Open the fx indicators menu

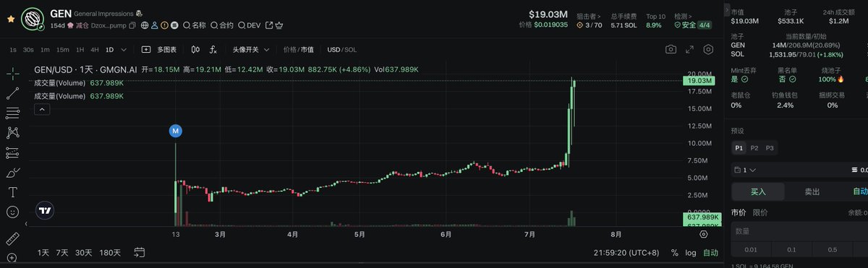coord(213,50)
